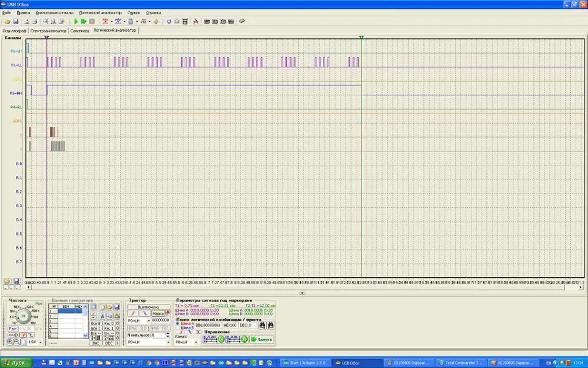Open the zoom scale dropdown in Частота

point(41,342)
